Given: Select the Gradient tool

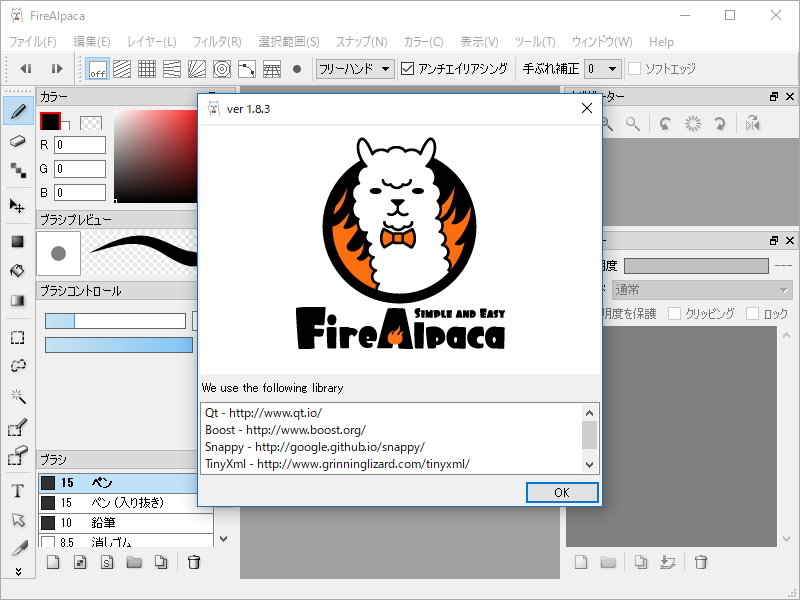Looking at the screenshot, I should (x=17, y=301).
